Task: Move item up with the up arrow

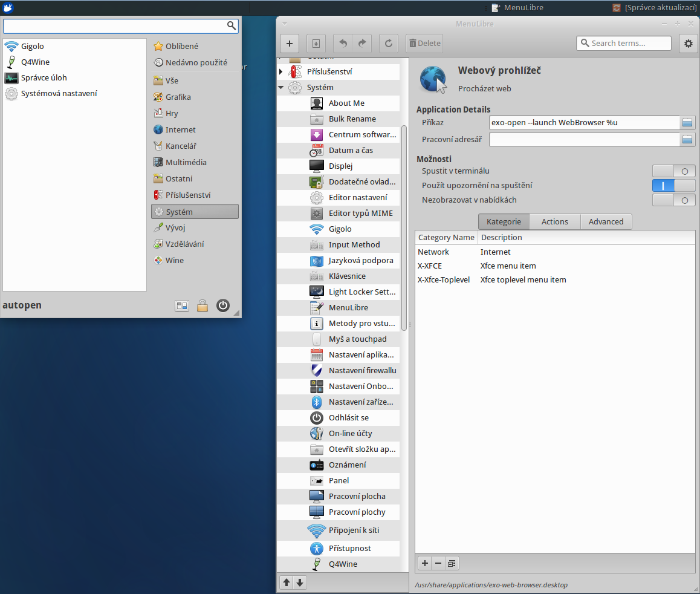Action: [x=287, y=583]
